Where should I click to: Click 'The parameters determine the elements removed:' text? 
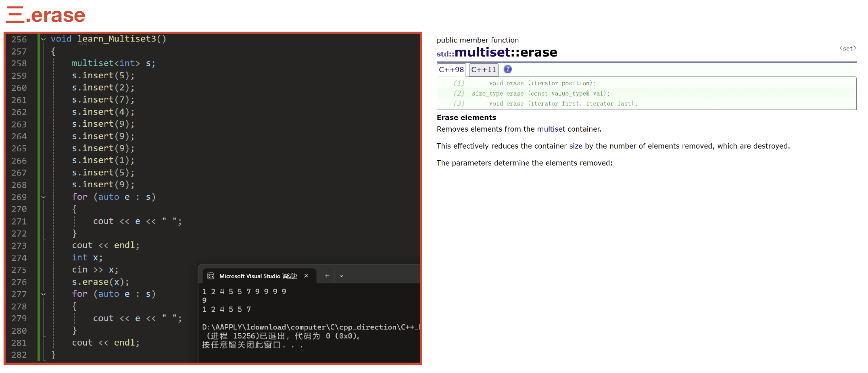524,163
